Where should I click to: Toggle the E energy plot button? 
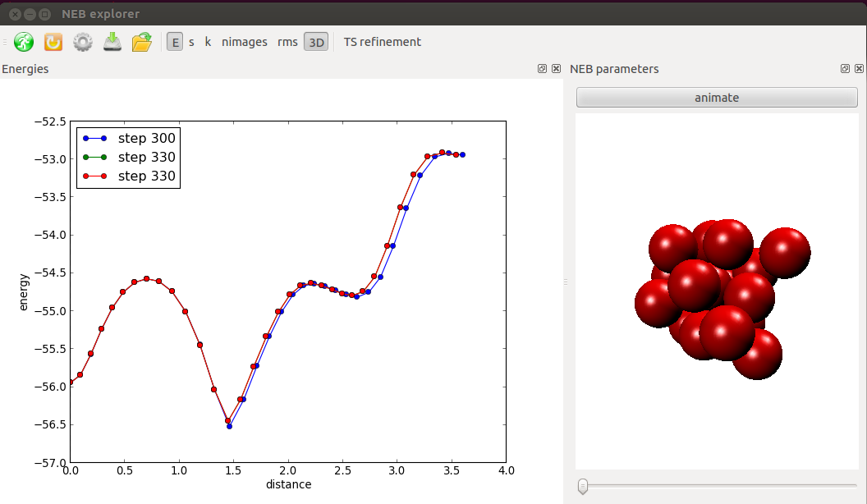(x=175, y=42)
